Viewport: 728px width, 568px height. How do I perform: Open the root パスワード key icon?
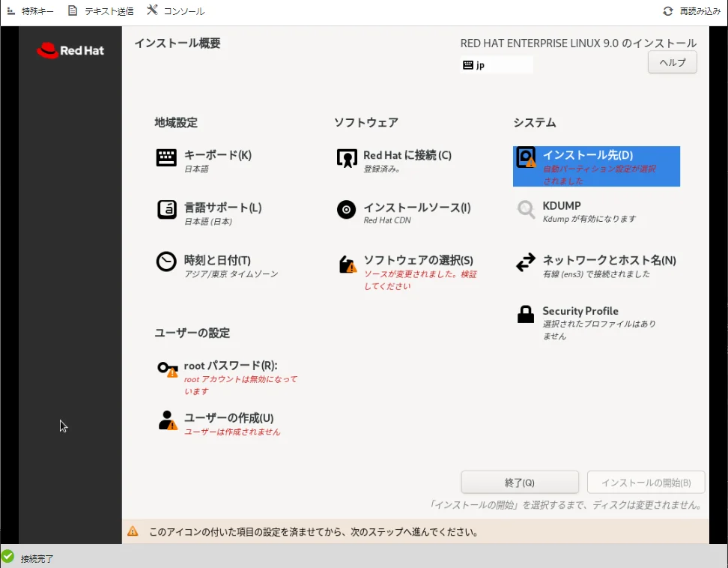click(x=167, y=368)
